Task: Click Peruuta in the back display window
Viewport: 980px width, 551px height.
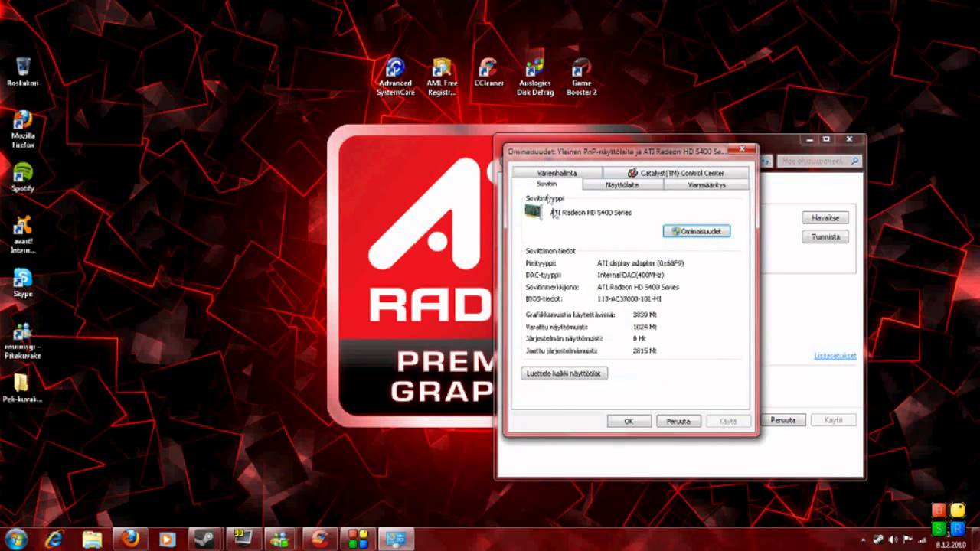Action: click(x=783, y=420)
